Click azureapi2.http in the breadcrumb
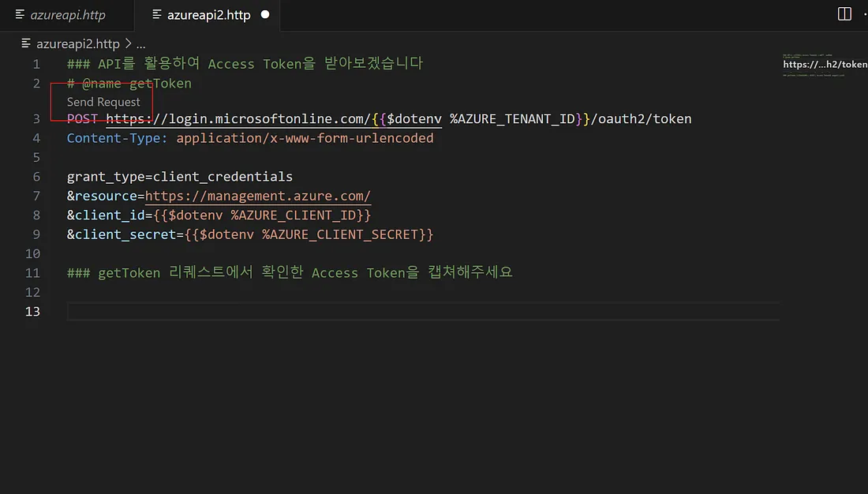The height and width of the screenshot is (494, 868). (78, 43)
